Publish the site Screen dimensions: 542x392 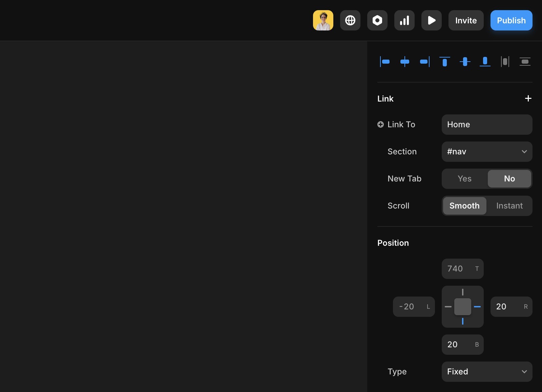tap(511, 20)
